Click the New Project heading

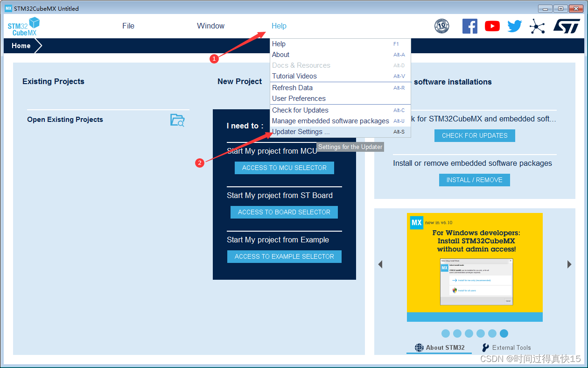click(x=239, y=81)
